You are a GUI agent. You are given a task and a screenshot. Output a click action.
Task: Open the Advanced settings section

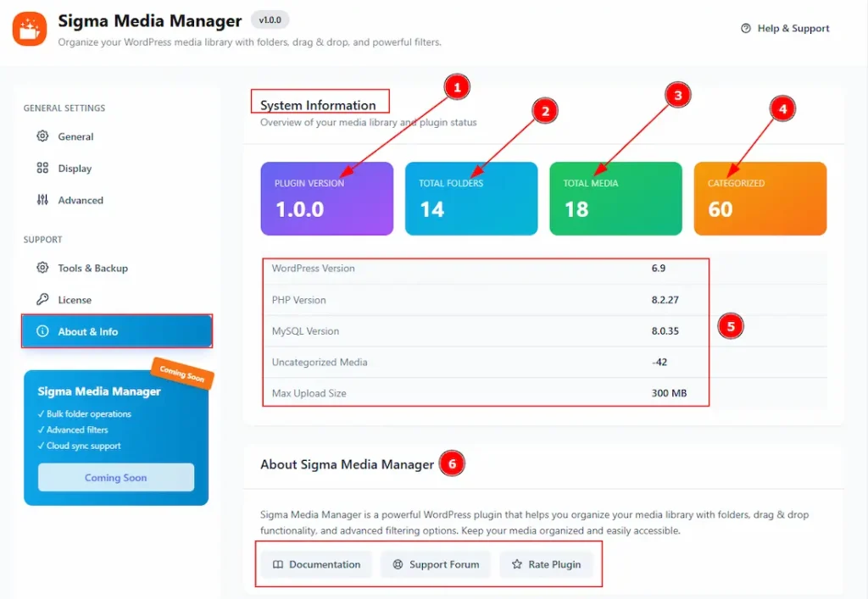pyautogui.click(x=81, y=200)
